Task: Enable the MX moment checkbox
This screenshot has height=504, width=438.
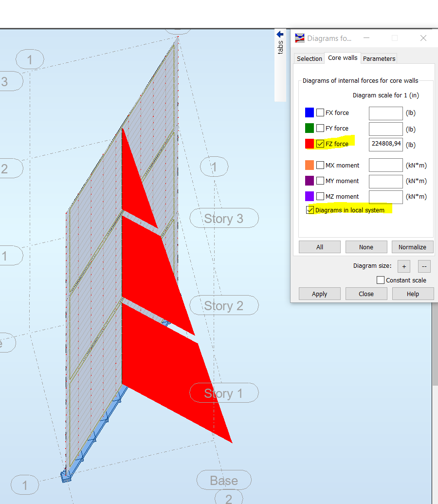Action: coord(320,165)
